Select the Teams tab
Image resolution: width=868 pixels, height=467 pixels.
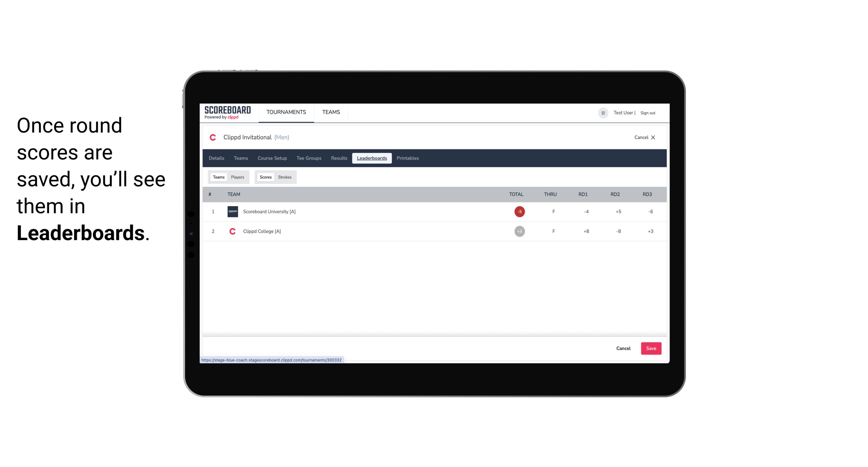(x=218, y=177)
